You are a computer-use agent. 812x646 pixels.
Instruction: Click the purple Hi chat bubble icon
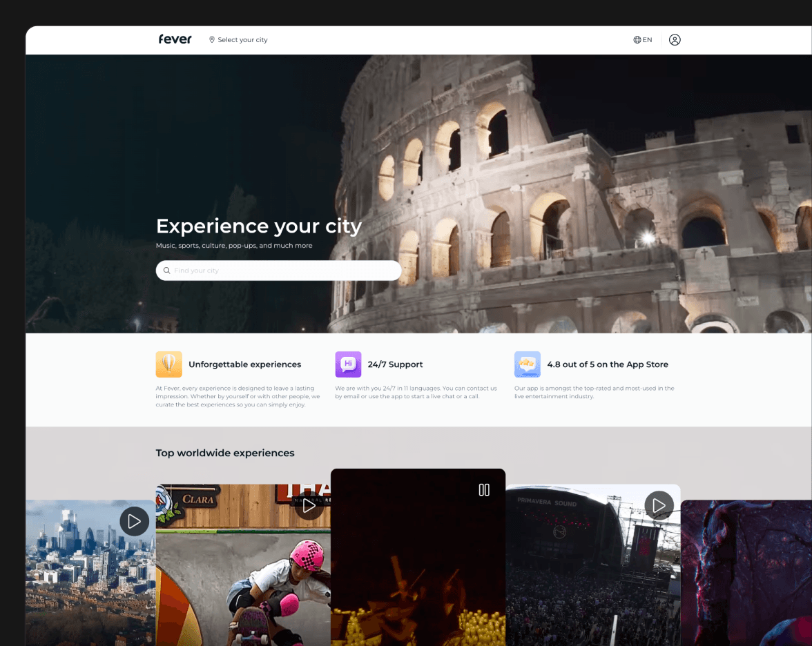pyautogui.click(x=348, y=364)
